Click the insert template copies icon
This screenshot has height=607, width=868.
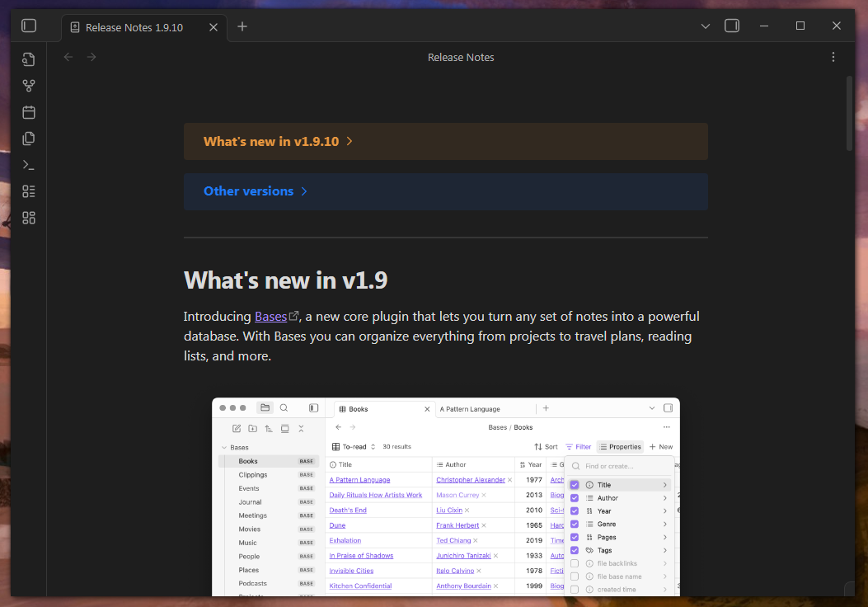(29, 139)
